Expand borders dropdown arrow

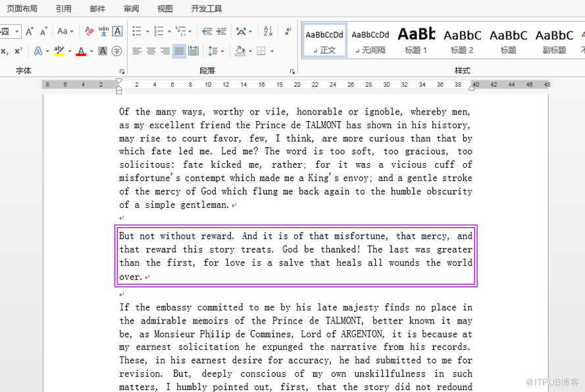tap(272, 51)
